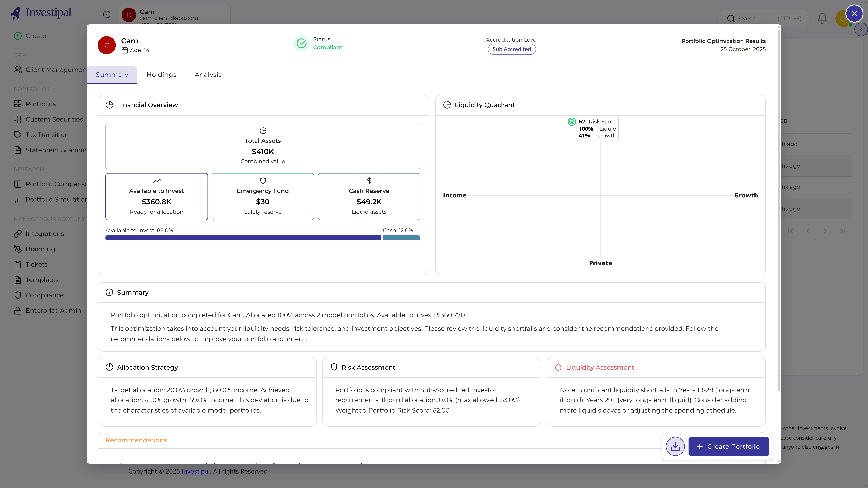
Task: Click the target icon beside client header
Action: point(106,14)
